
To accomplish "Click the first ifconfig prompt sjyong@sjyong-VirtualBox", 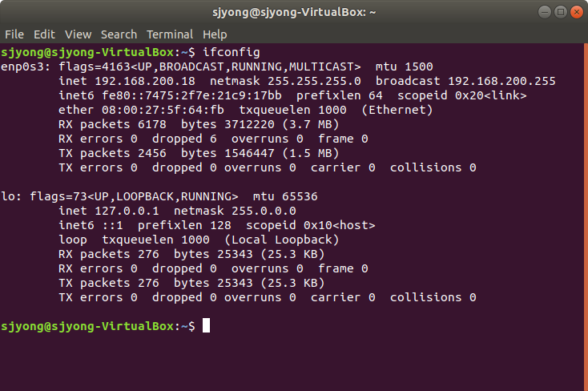I will (x=87, y=52).
